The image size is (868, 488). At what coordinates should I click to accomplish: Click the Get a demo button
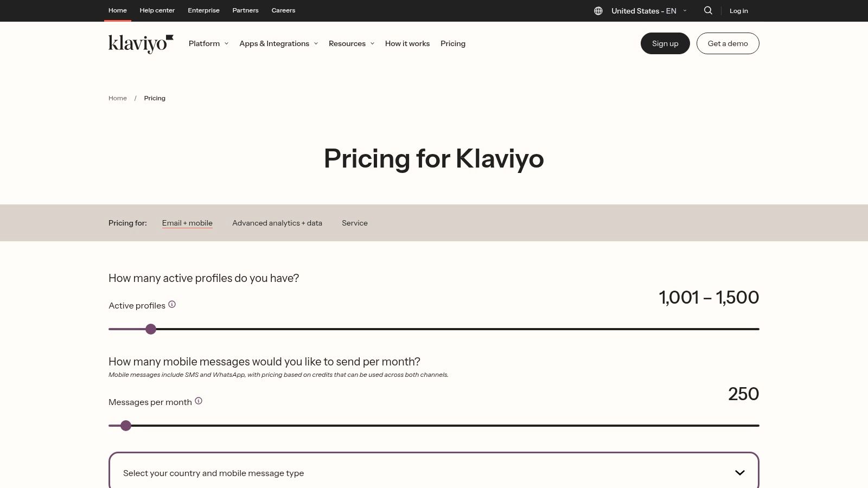(727, 43)
